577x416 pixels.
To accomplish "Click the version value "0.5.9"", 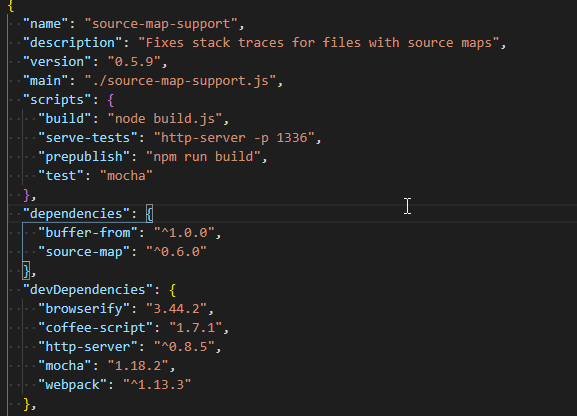I will [x=134, y=62].
